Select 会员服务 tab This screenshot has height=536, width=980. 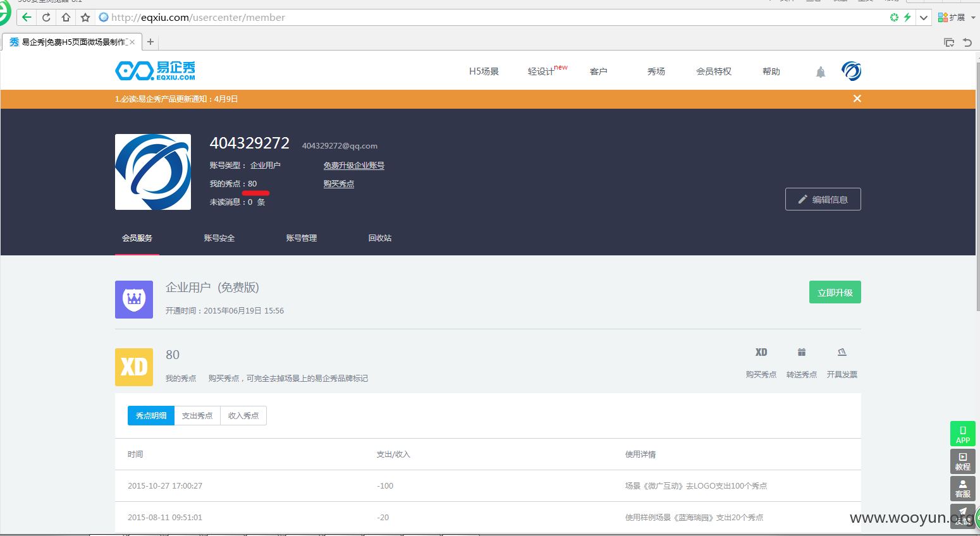tap(137, 238)
